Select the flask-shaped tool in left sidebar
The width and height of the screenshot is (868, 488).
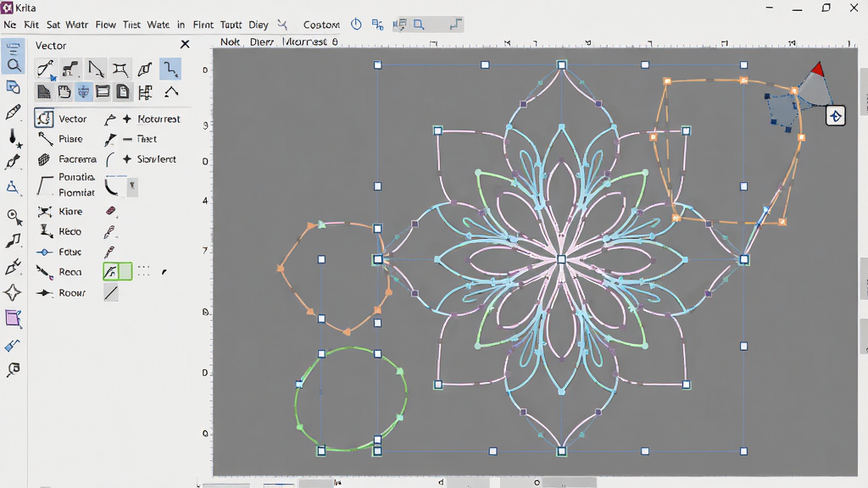point(14,187)
